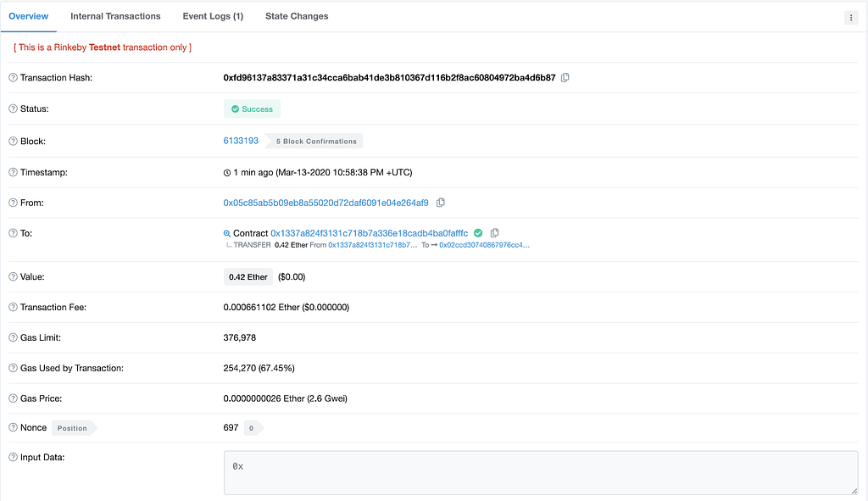Click the contract magnifier icon beside Contract
This screenshot has height=501, width=868.
pos(227,234)
